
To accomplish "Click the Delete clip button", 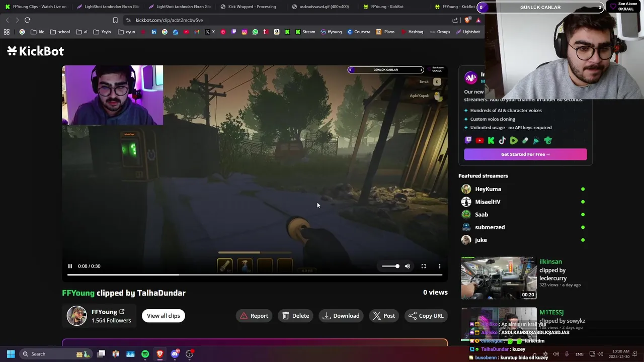I will click(x=295, y=316).
